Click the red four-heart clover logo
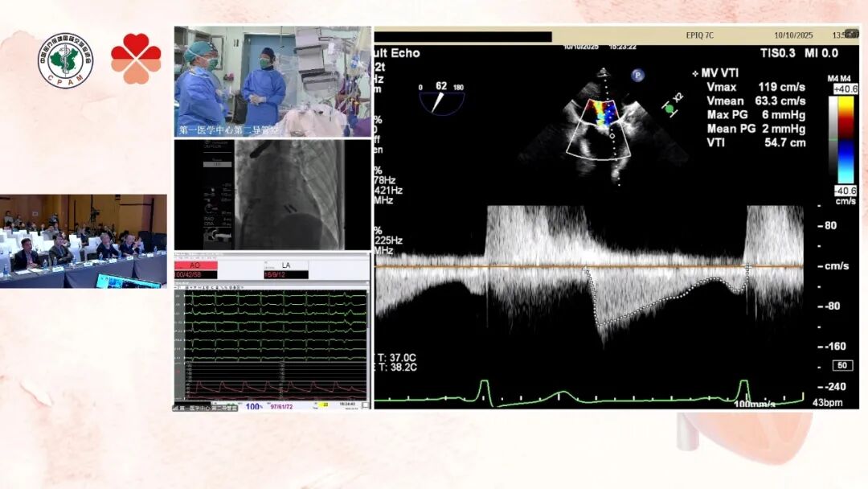 pos(136,59)
